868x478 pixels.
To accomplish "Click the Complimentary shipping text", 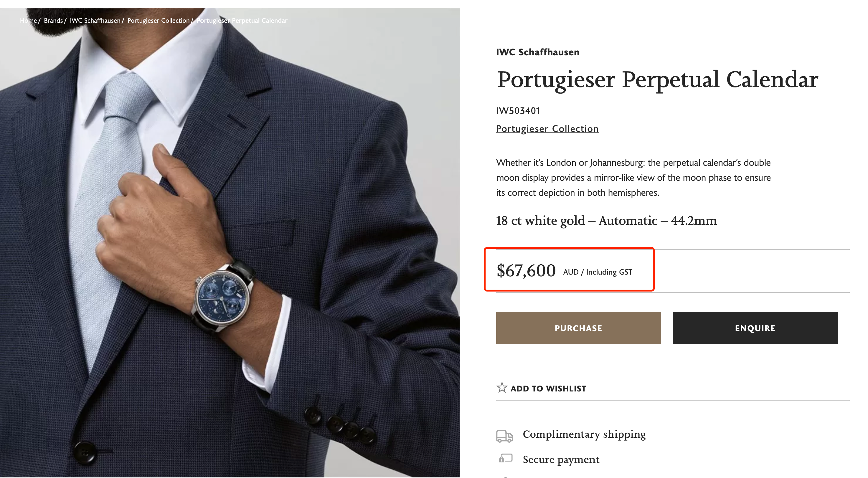I will coord(584,434).
